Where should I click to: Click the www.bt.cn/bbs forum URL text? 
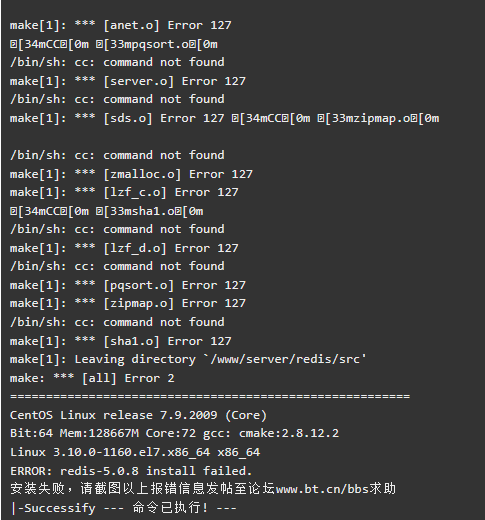click(322, 489)
